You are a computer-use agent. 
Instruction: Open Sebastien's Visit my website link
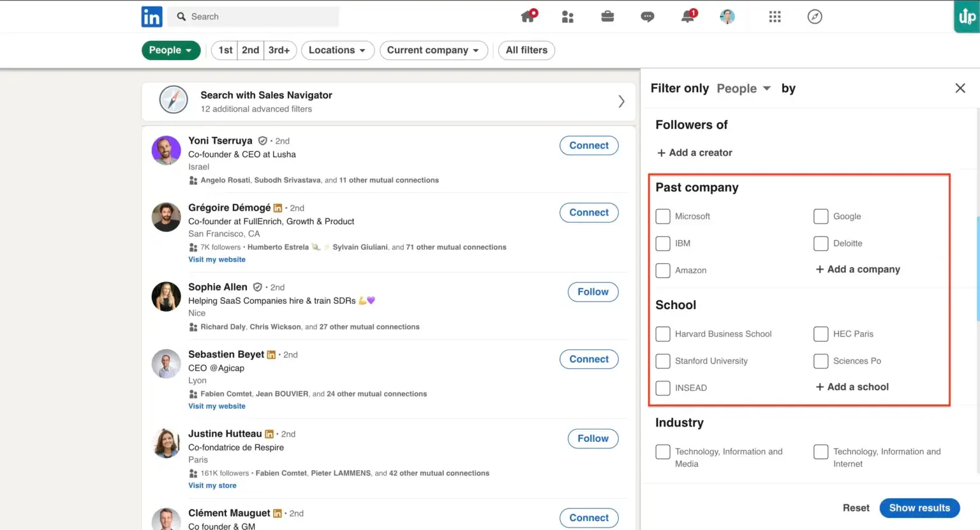coord(217,406)
